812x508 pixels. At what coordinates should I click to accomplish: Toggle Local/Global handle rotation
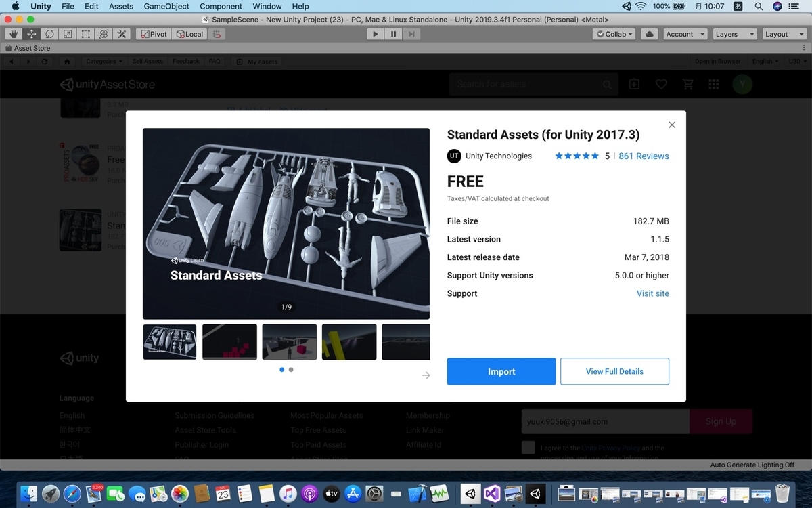click(189, 34)
